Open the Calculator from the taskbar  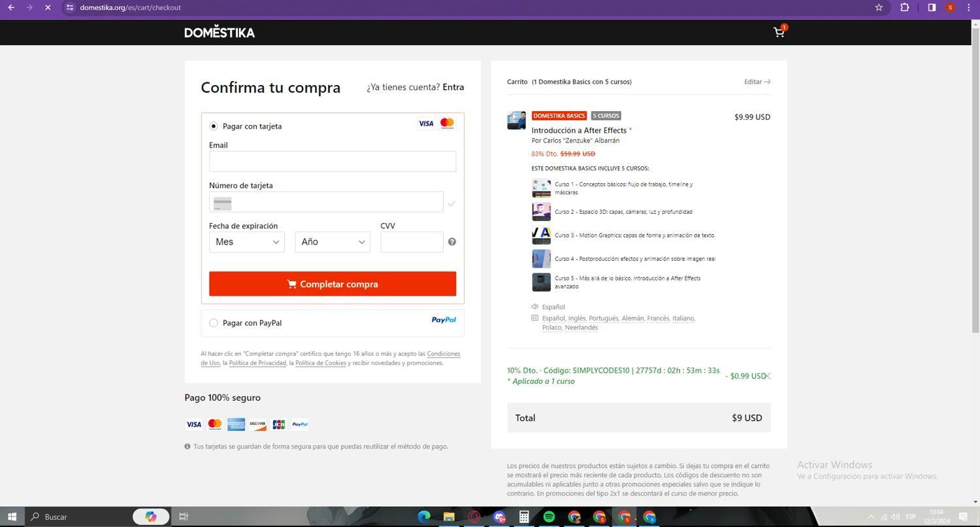coord(524,517)
